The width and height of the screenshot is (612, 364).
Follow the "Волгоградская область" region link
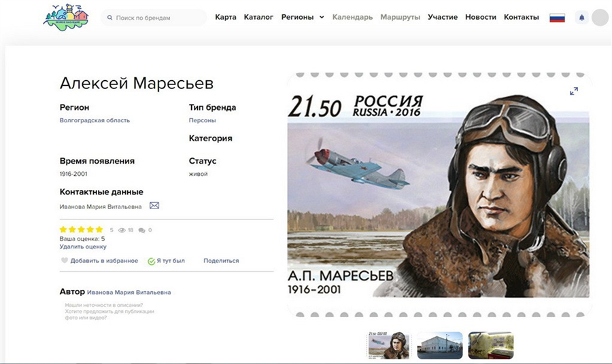coord(95,120)
